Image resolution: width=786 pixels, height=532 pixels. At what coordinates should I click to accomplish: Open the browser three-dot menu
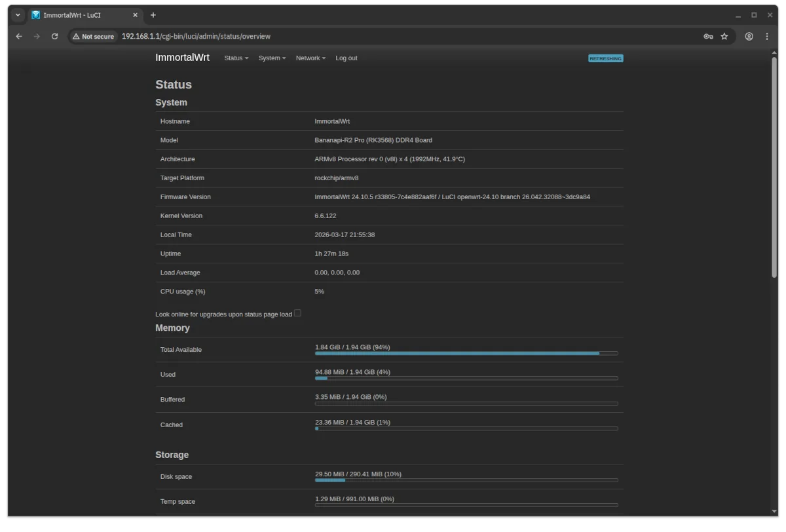(x=767, y=36)
